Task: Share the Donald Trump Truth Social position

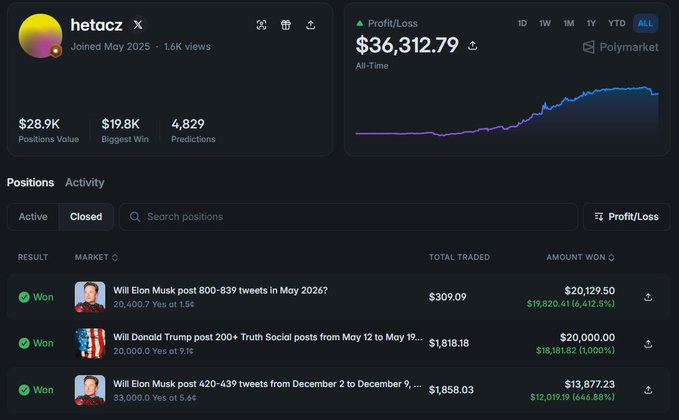Action: pos(648,344)
